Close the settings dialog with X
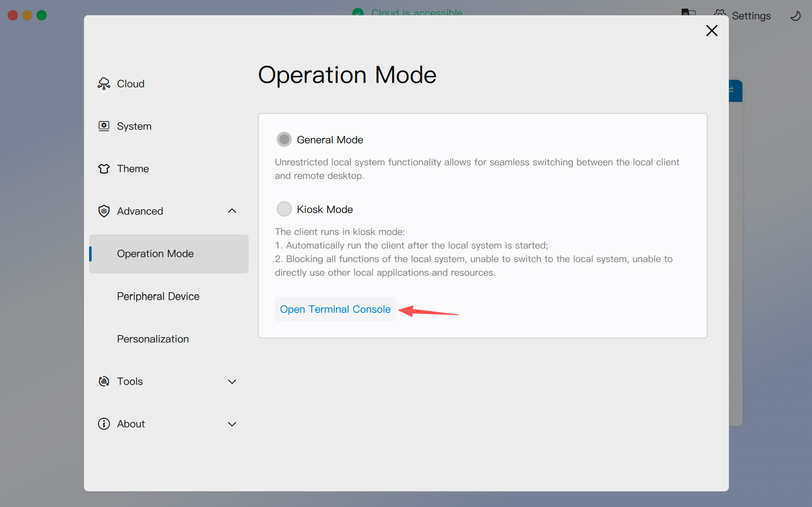This screenshot has height=507, width=812. click(711, 31)
